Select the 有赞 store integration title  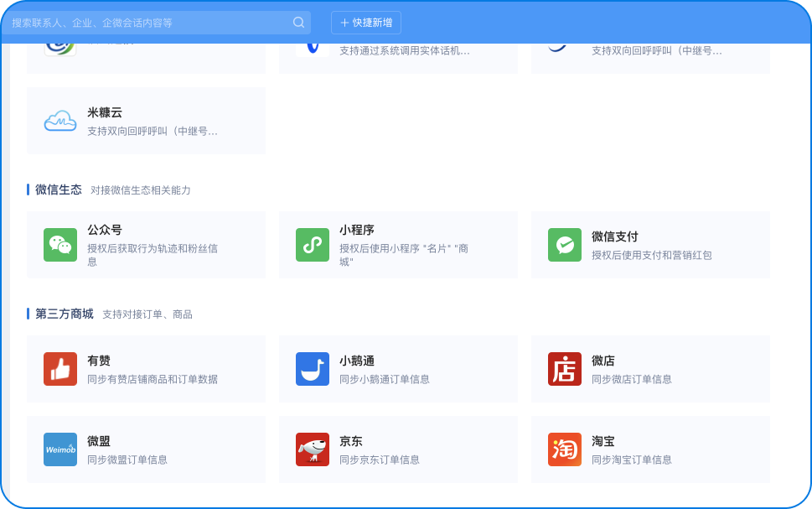click(99, 361)
